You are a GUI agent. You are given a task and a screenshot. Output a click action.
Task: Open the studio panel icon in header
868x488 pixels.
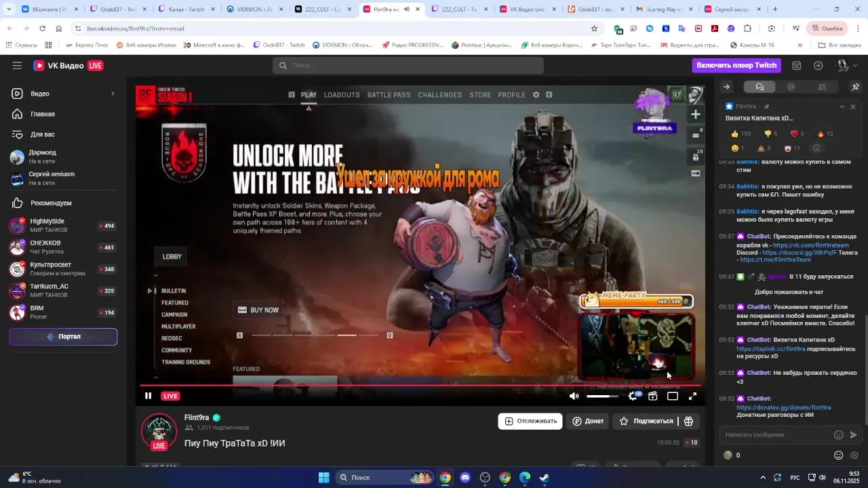pyautogui.click(x=797, y=66)
